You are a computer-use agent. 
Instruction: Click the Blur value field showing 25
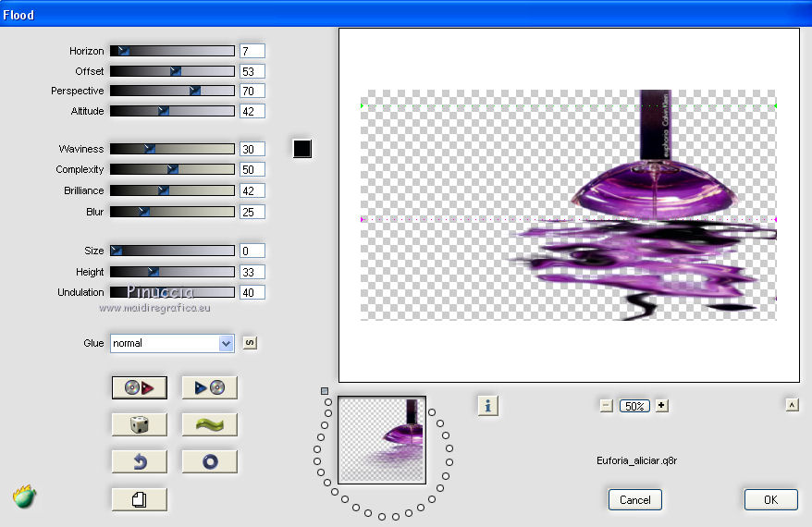click(252, 213)
